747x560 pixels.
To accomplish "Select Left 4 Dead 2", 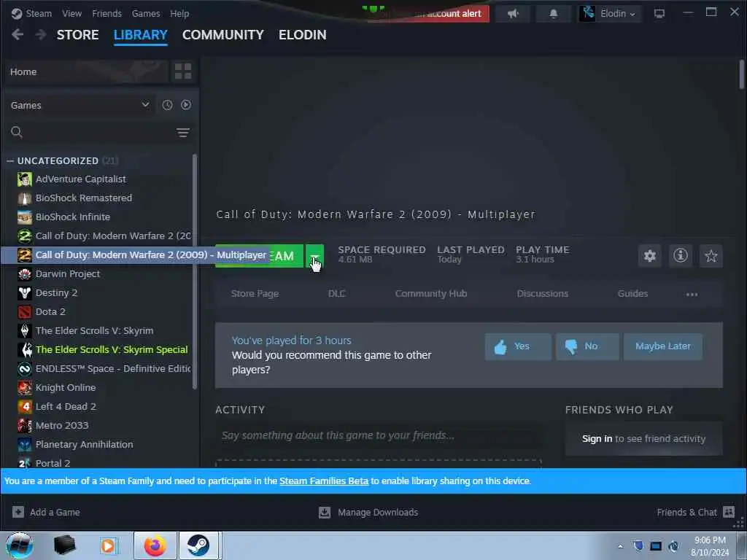I will 66,407.
